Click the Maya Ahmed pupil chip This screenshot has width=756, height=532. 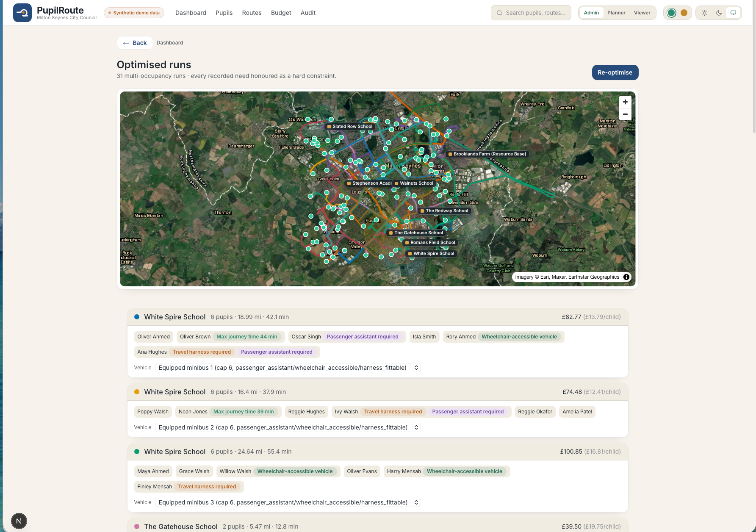coord(153,471)
